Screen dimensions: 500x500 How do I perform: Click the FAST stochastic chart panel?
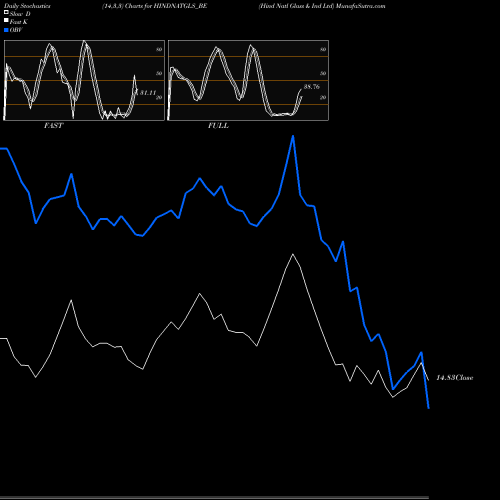[84, 80]
